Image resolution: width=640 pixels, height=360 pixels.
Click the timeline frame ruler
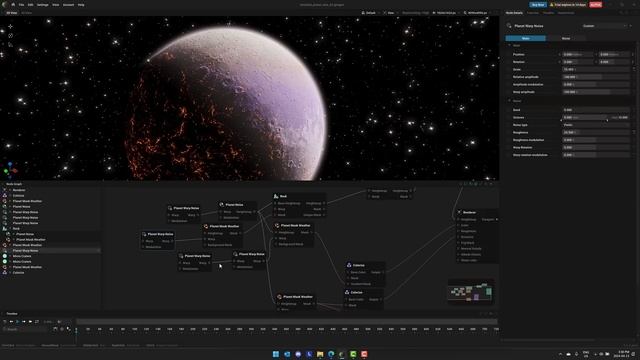pos(287,329)
